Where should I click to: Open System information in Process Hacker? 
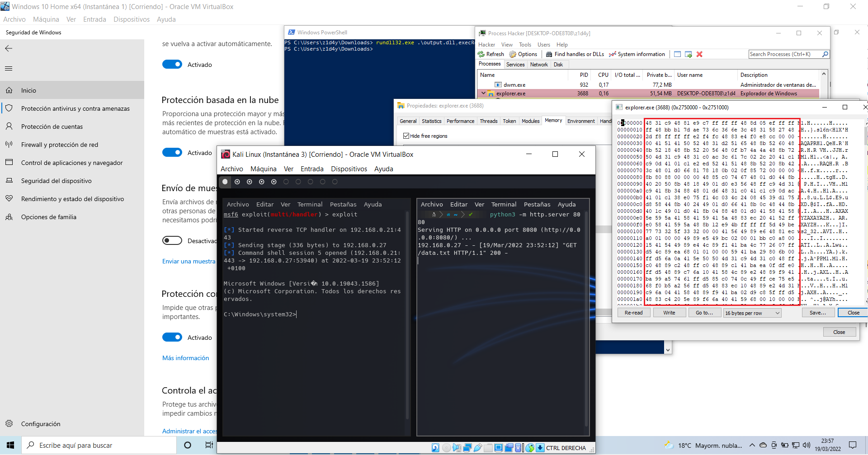pyautogui.click(x=637, y=54)
